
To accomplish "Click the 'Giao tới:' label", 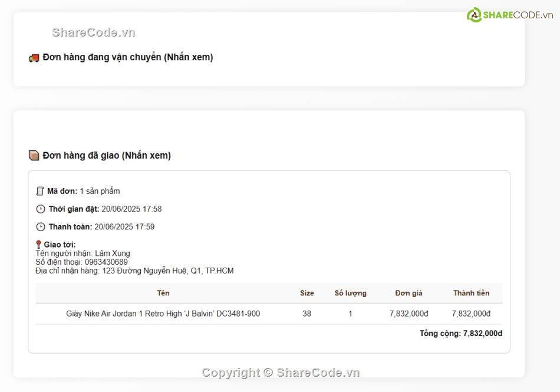I will pyautogui.click(x=60, y=245).
